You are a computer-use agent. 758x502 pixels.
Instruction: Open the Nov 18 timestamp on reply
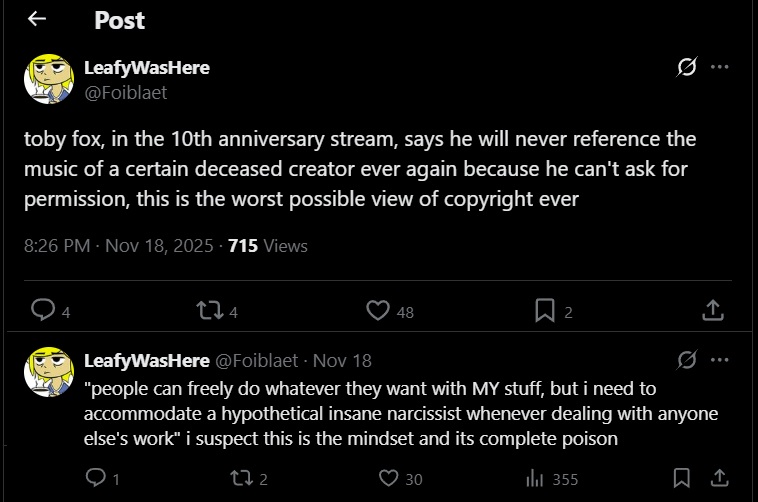point(342,361)
